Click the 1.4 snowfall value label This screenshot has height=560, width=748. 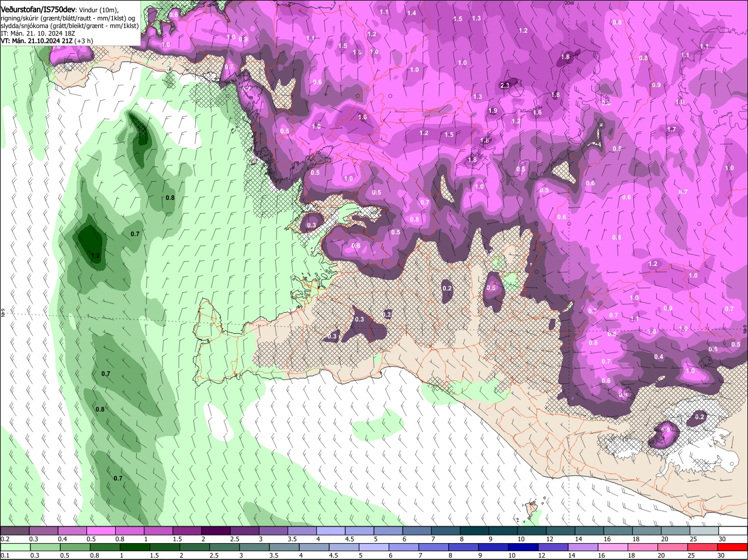click(x=411, y=13)
